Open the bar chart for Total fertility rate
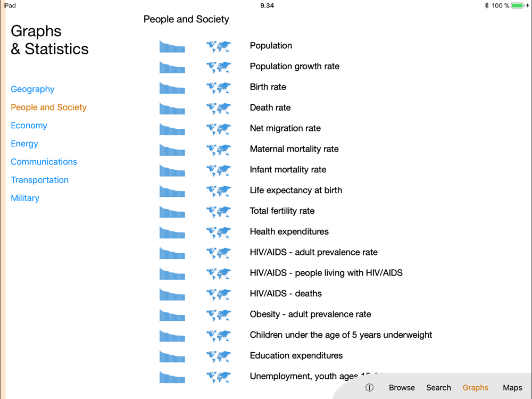Screen dimensions: 532x399 point(172,212)
